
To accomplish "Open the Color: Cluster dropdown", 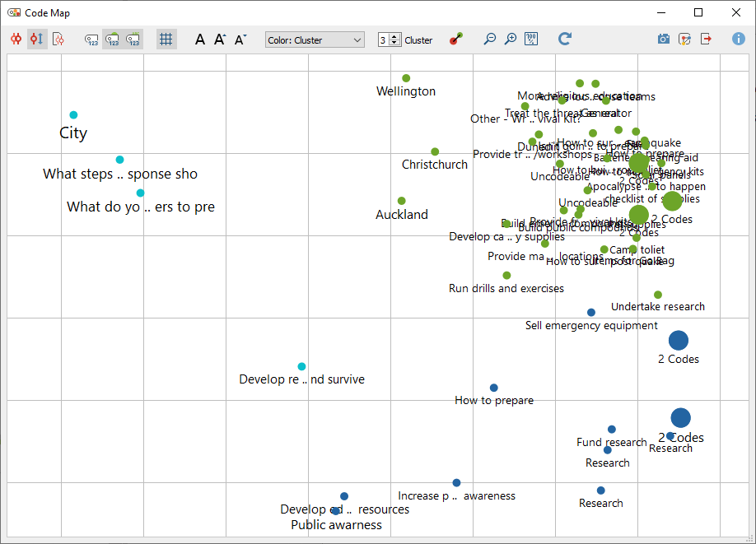I will tap(315, 40).
